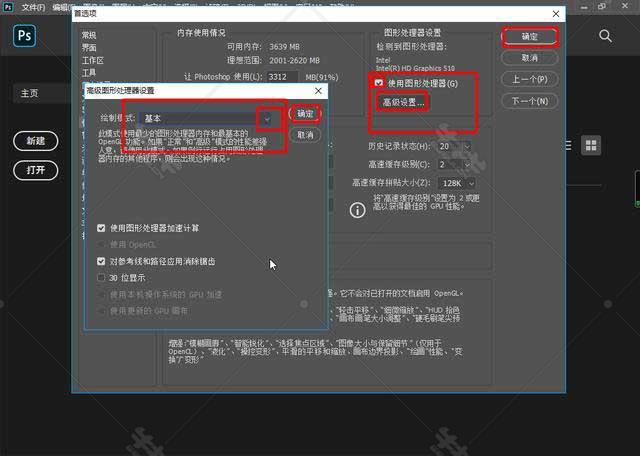Click the info icon beside cache hint
Image resolution: width=640 pixels, height=456 pixels.
click(358, 210)
